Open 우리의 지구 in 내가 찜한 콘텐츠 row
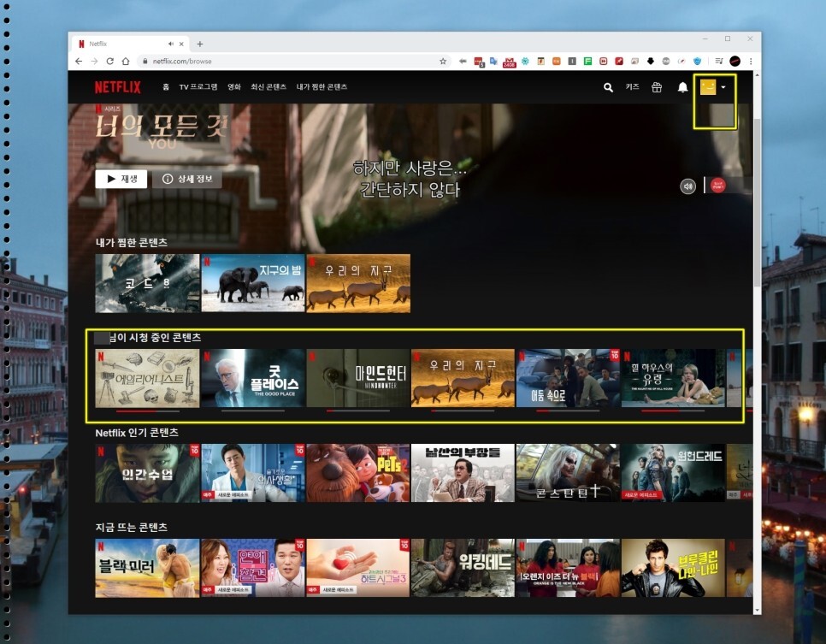This screenshot has width=826, height=644. 358,283
